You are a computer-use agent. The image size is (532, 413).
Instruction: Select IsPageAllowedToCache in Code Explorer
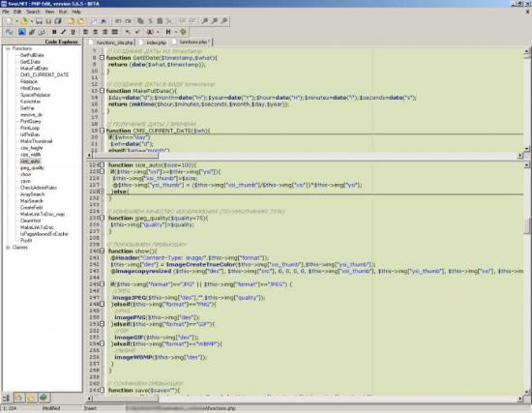click(44, 234)
